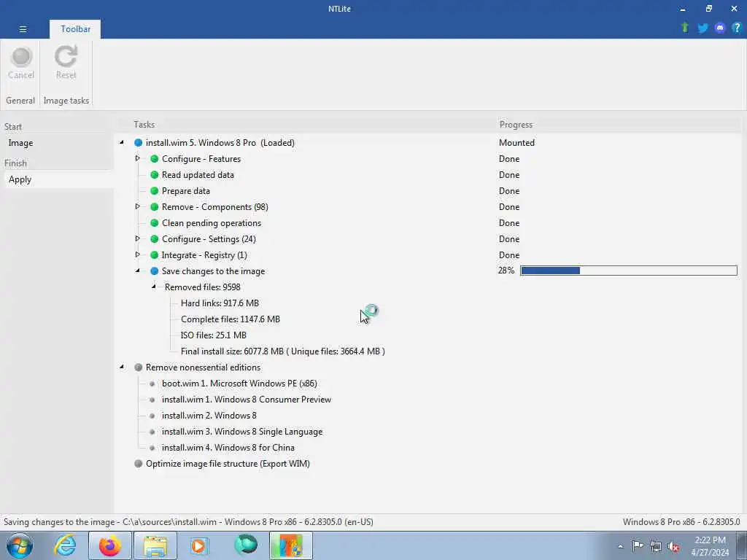Open Firefox from the taskbar

pyautogui.click(x=109, y=545)
